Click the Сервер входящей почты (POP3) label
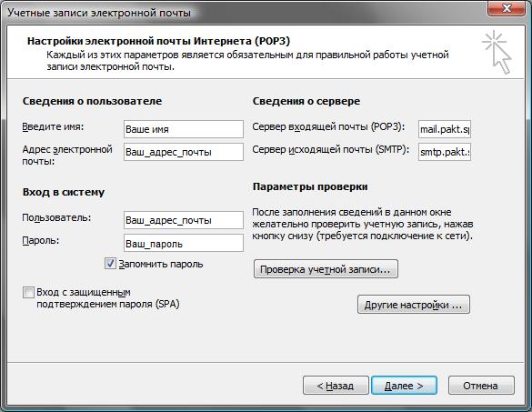 (x=328, y=127)
